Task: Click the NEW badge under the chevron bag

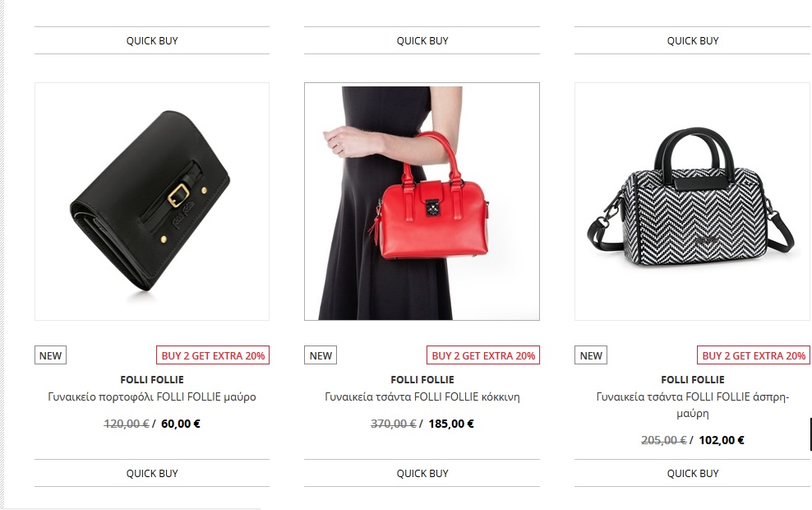Action: (x=591, y=355)
